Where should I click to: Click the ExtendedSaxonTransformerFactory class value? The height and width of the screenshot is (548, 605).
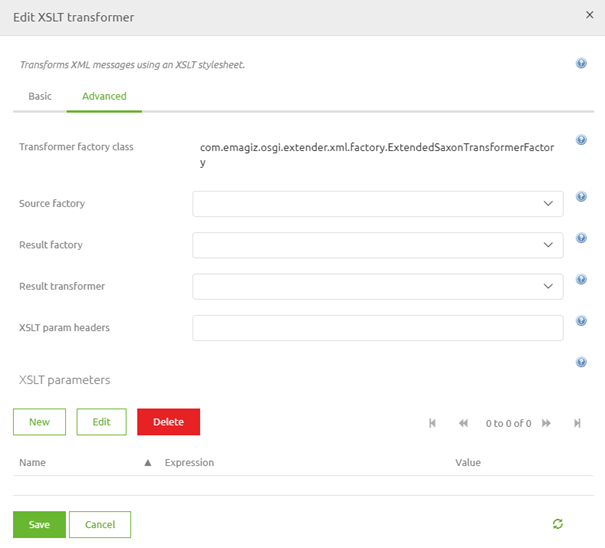click(377, 154)
